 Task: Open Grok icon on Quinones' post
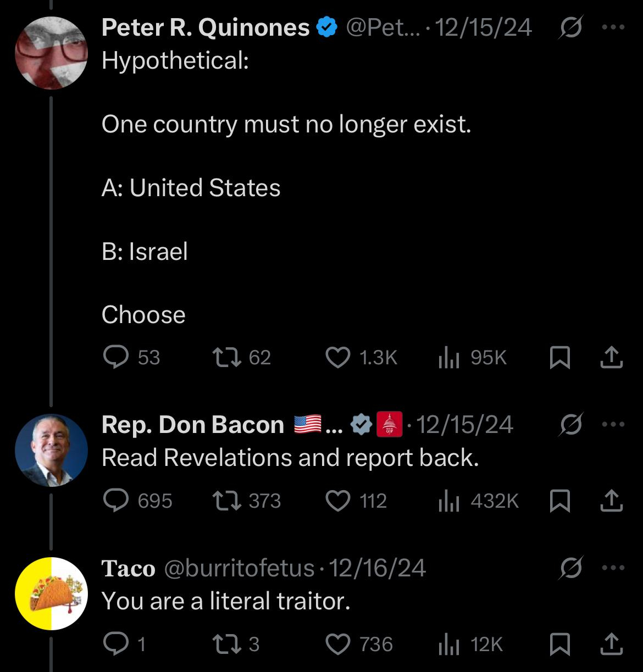pyautogui.click(x=570, y=28)
